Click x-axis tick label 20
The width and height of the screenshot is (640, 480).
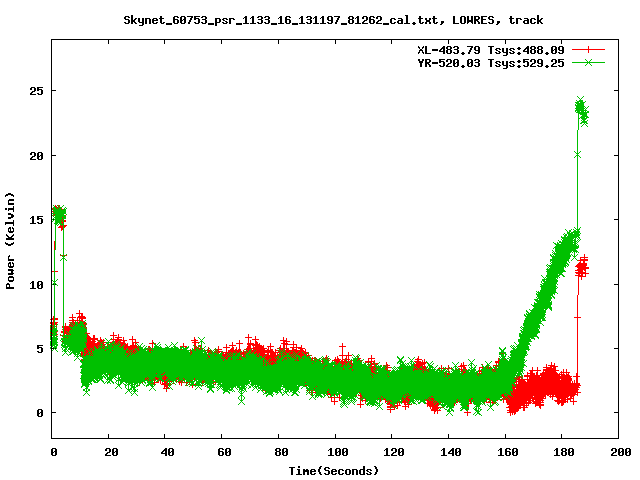point(111,452)
